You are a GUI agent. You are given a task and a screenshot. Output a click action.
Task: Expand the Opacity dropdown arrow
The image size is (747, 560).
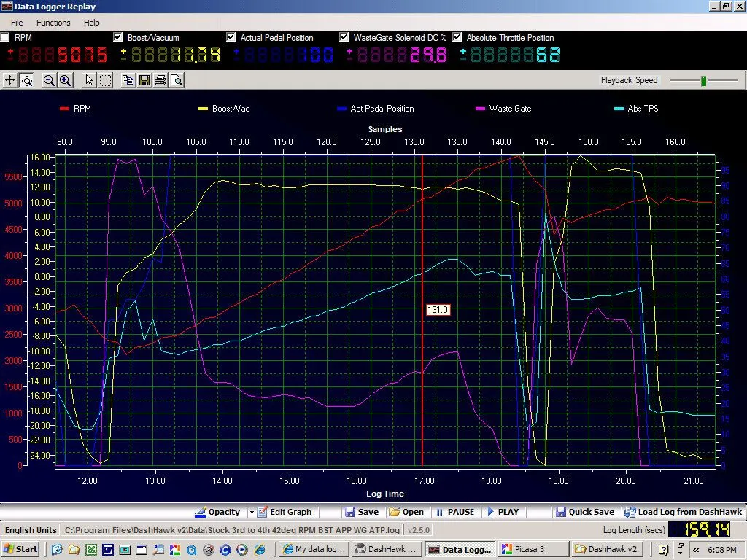[x=252, y=512]
